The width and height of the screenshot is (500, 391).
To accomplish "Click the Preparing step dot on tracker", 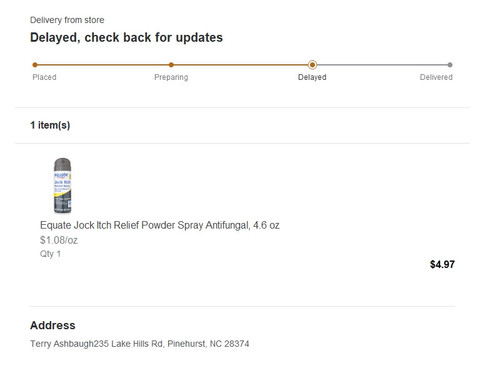I will 171,65.
